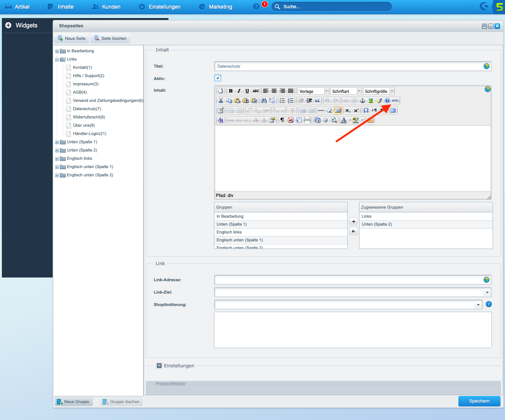505x420 pixels.
Task: Open the Schriftart dropdown
Action: pyautogui.click(x=358, y=91)
